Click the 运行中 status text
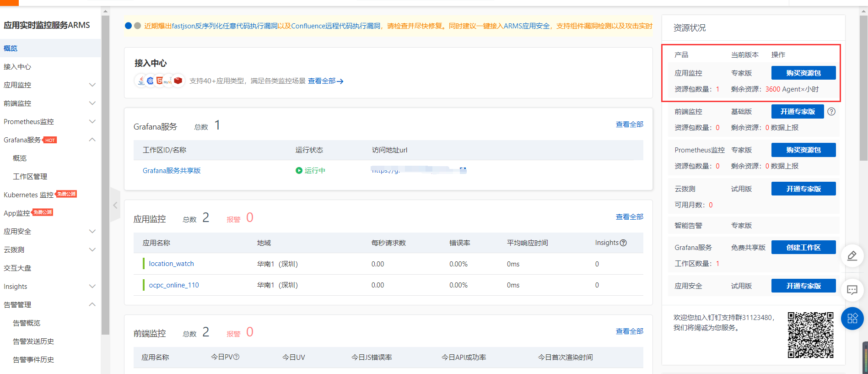 315,170
